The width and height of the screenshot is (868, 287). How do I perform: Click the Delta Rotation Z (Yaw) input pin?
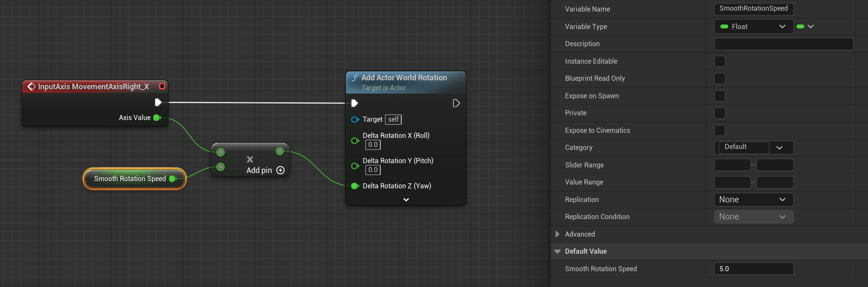[355, 186]
